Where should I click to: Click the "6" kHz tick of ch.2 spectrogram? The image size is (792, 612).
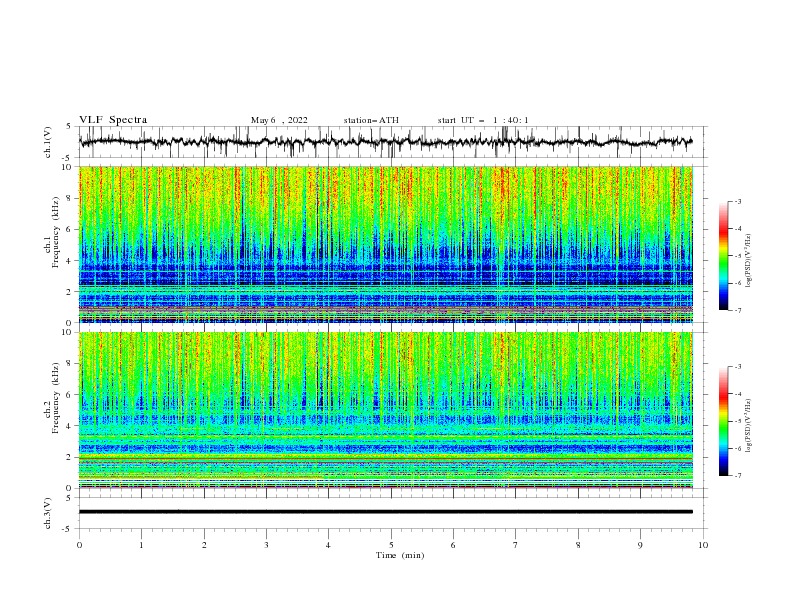pyautogui.click(x=69, y=395)
